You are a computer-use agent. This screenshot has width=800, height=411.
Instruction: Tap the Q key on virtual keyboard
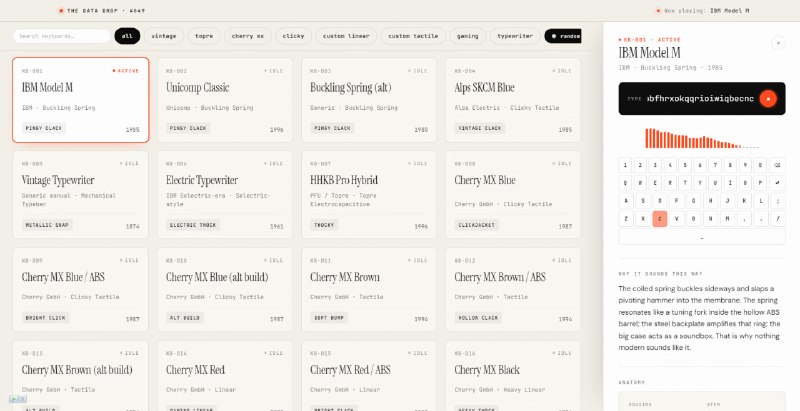pyautogui.click(x=626, y=183)
